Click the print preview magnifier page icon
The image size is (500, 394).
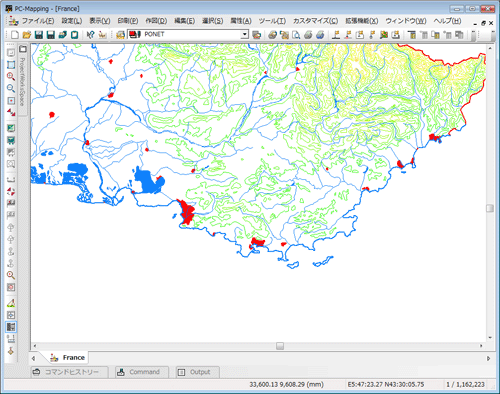pos(296,34)
